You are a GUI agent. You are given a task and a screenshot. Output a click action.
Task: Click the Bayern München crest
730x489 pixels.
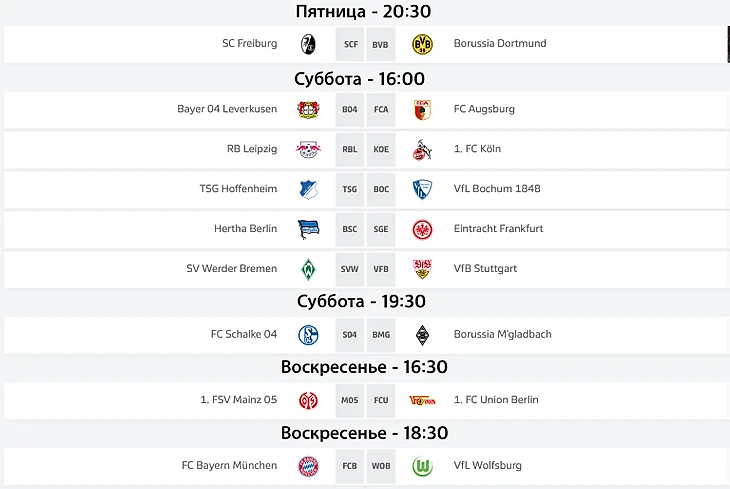[x=308, y=466]
